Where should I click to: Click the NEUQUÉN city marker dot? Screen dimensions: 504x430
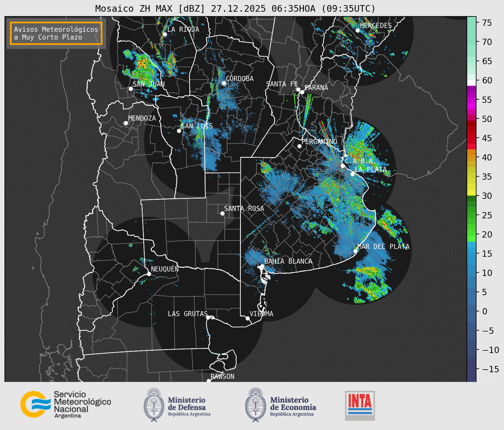[x=149, y=274]
